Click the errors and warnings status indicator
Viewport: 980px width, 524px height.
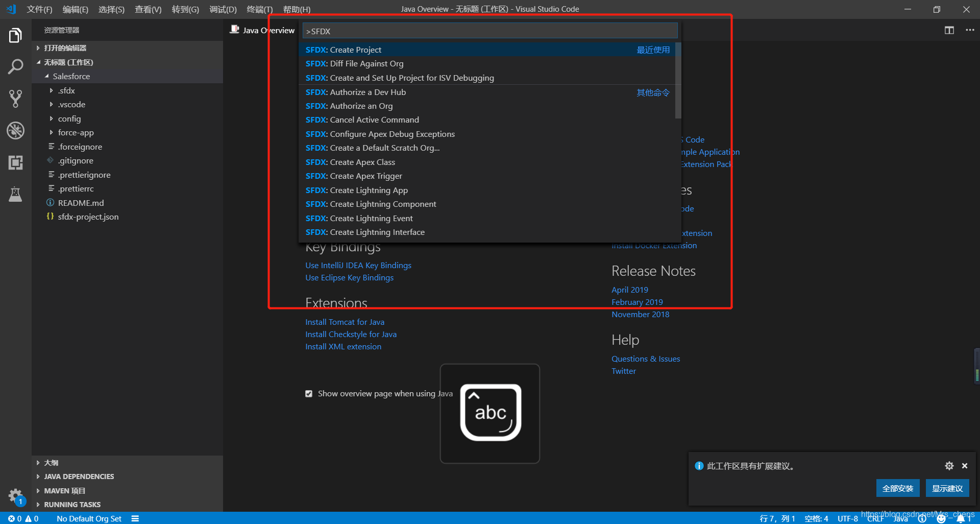[x=23, y=518]
